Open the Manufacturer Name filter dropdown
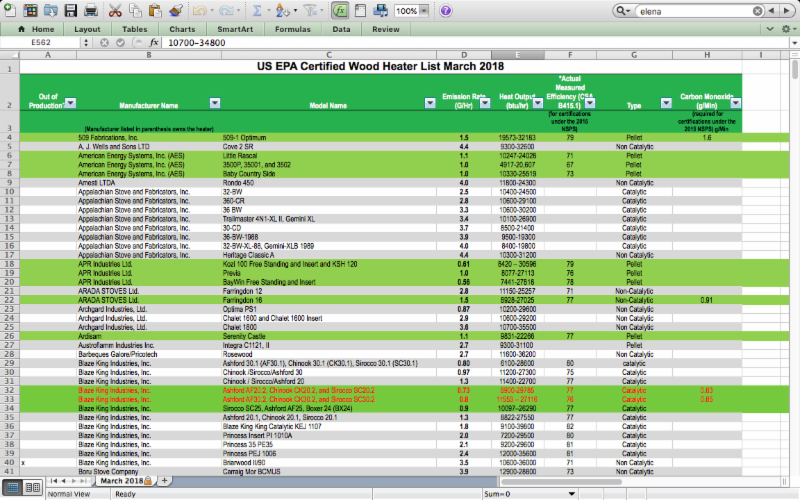This screenshot has height=500, width=800. point(216,103)
